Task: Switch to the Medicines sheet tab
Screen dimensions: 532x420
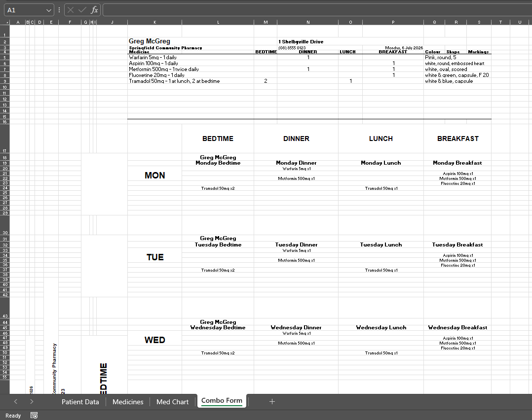Action: pyautogui.click(x=128, y=402)
